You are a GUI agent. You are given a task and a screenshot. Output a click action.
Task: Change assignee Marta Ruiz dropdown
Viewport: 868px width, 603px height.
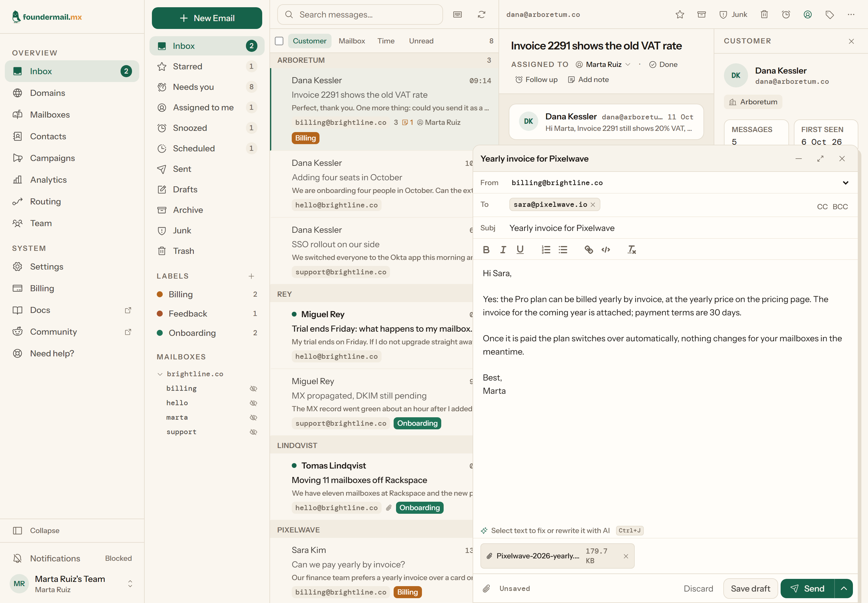(x=603, y=65)
